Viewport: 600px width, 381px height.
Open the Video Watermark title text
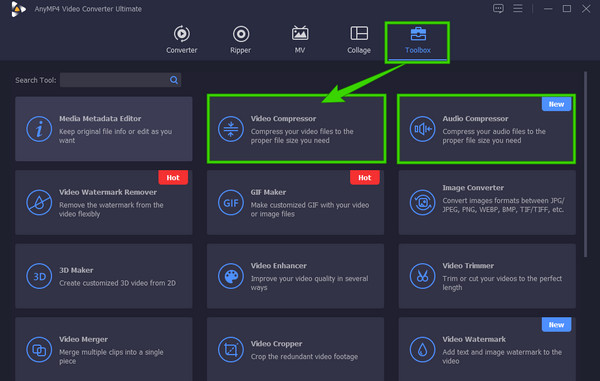[474, 339]
